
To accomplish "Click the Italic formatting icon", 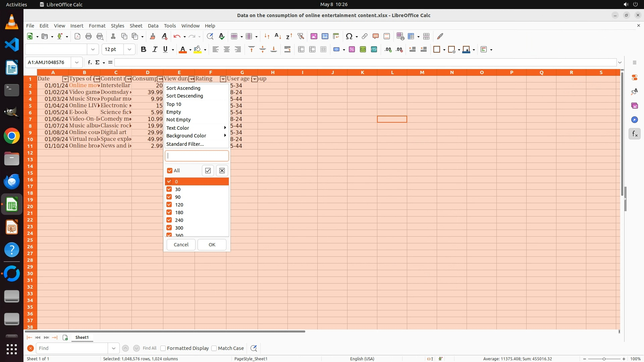I will point(155,50).
